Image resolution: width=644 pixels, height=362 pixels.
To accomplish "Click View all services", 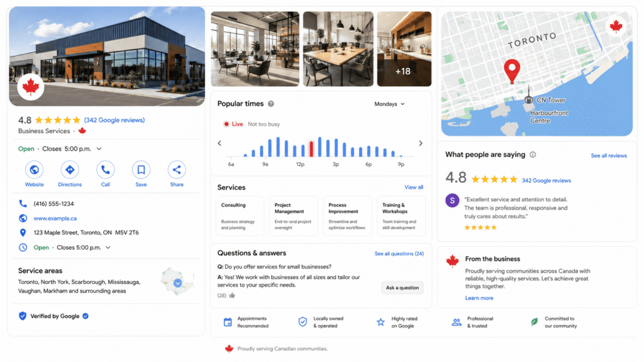I will point(414,187).
